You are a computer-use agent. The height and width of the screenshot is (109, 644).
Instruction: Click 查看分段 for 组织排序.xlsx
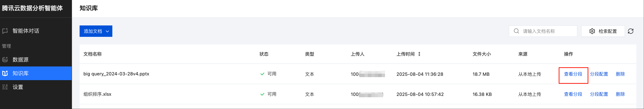(x=573, y=94)
